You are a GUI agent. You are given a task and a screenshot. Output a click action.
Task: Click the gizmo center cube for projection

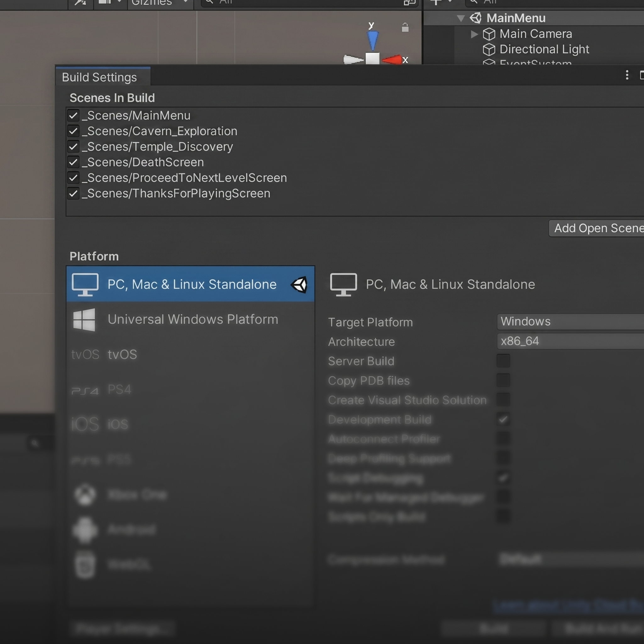coord(372,58)
